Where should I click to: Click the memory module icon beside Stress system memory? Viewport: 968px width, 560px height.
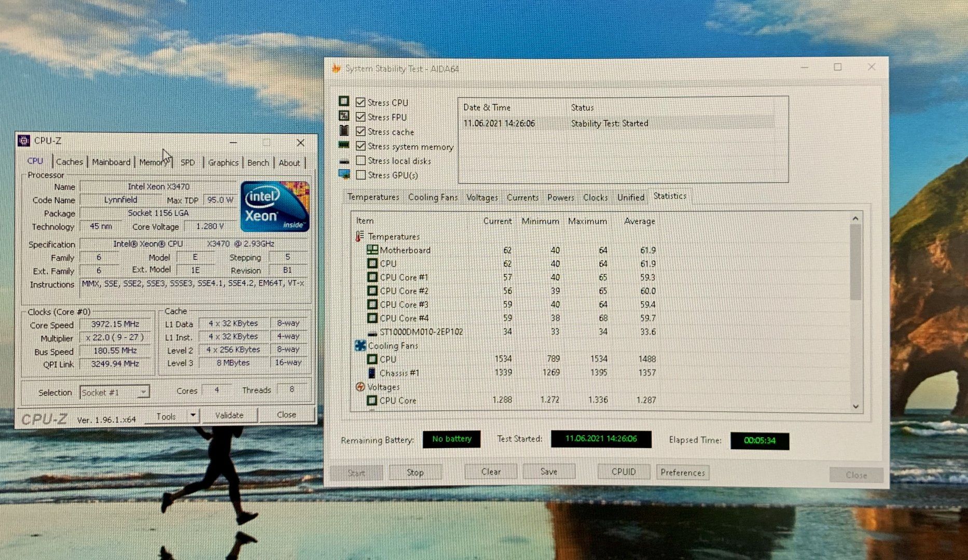(344, 145)
